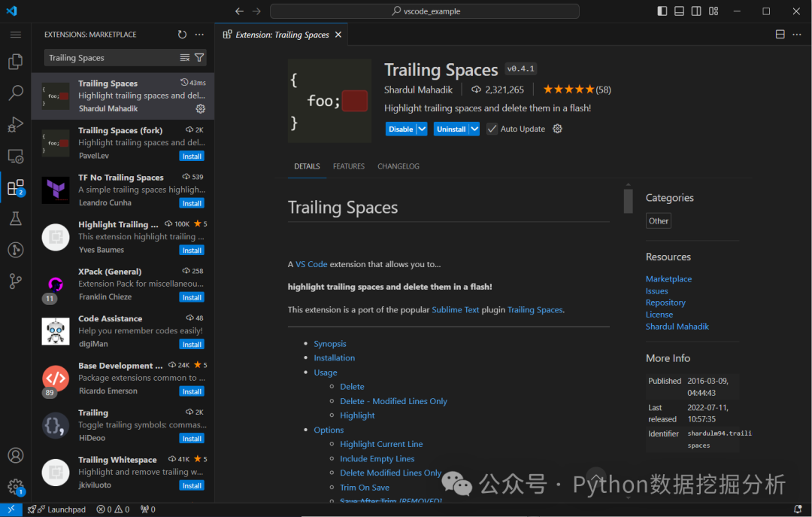
Task: Split the editor with the split icon
Action: pos(780,34)
